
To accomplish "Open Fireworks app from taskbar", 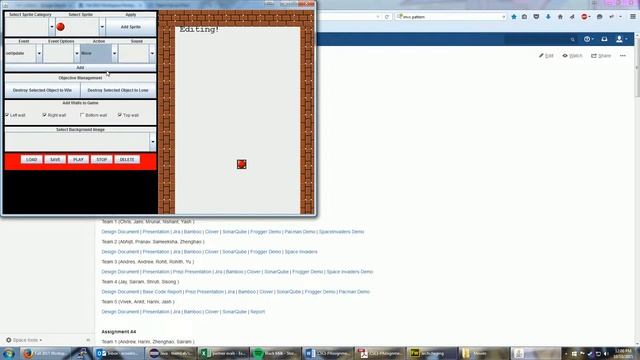I will 432,353.
